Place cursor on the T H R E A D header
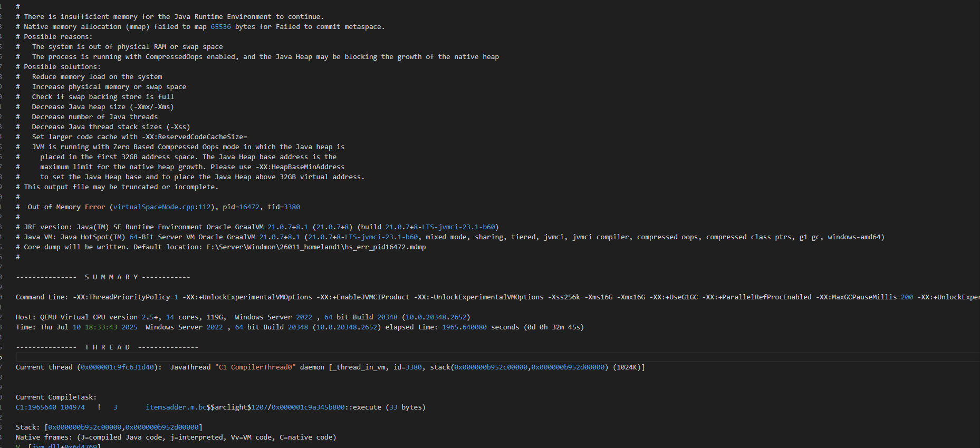 point(107,347)
